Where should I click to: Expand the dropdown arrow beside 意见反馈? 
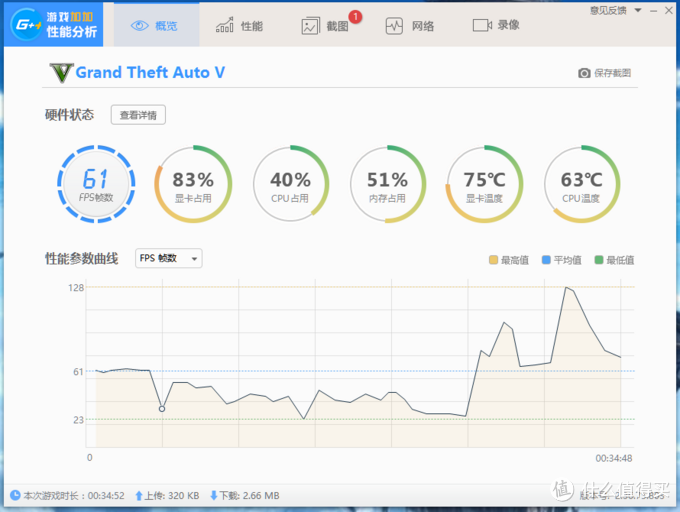(638, 10)
